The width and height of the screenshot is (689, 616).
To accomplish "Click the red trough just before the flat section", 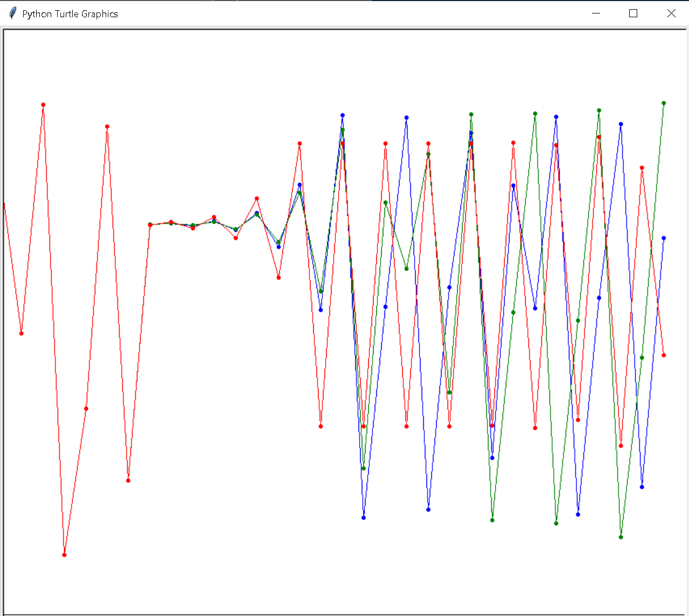I will coord(128,480).
